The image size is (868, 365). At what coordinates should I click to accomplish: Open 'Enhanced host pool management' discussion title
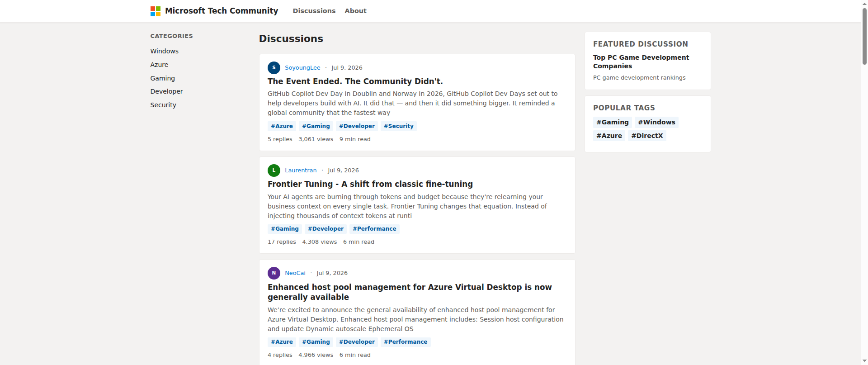(410, 292)
